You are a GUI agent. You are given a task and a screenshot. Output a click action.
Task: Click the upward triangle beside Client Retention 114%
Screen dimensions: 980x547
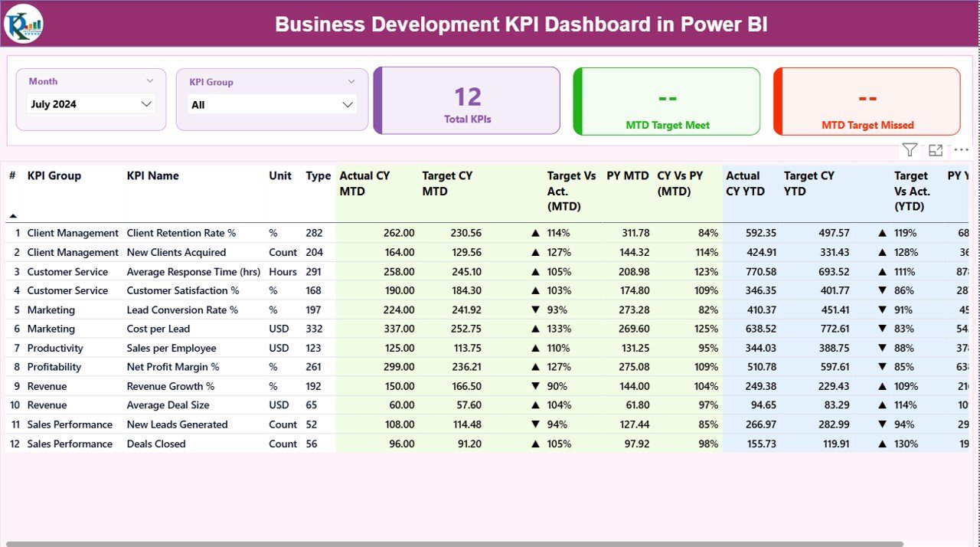(x=534, y=232)
